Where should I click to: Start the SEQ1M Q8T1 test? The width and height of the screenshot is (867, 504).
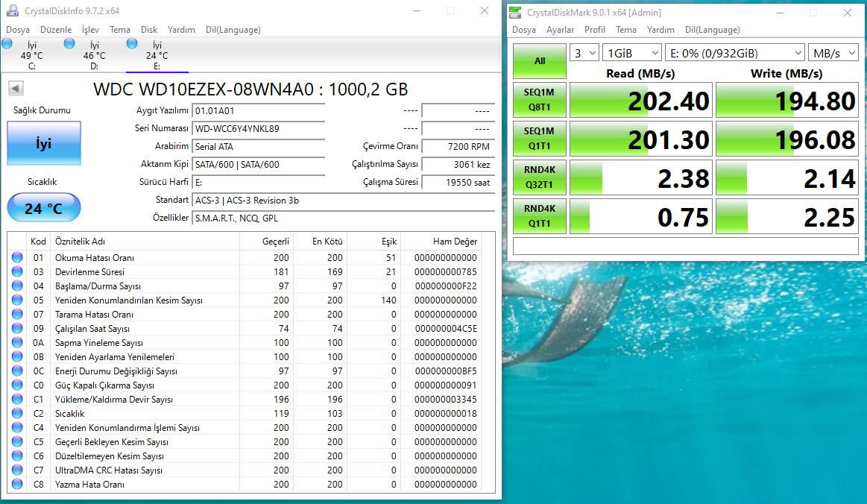pos(540,100)
